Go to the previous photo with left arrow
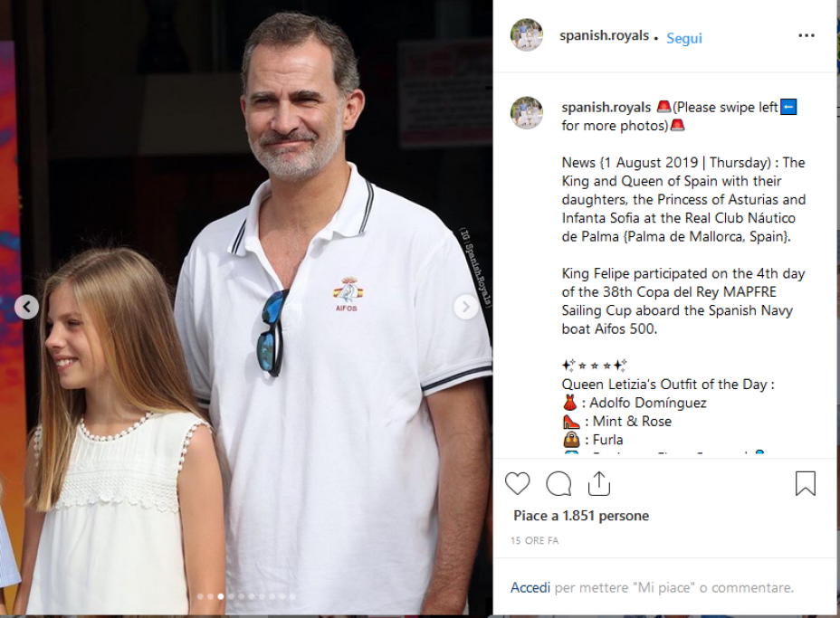 tap(27, 308)
